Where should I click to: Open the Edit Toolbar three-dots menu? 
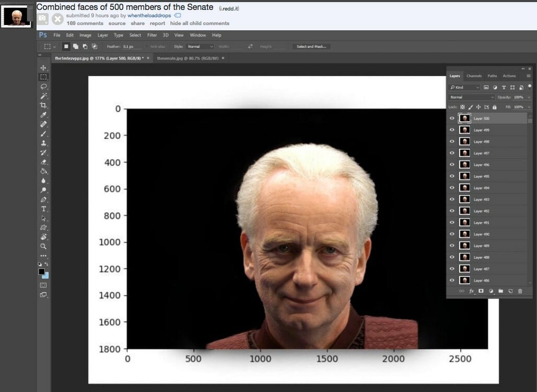pos(43,255)
